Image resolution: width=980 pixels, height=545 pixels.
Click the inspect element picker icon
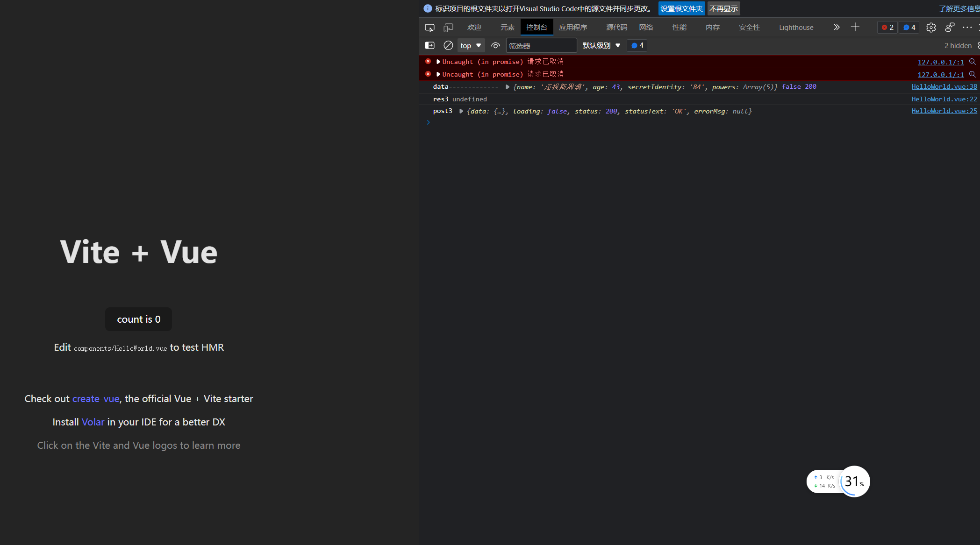429,28
